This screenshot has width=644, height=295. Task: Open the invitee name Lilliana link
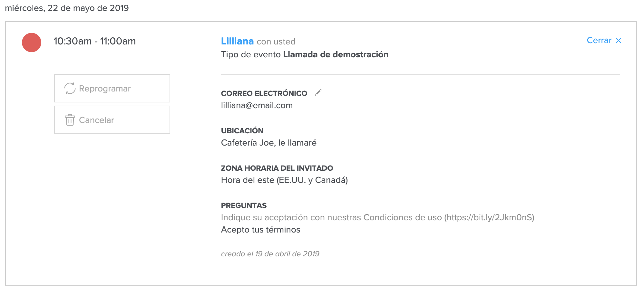pos(237,41)
